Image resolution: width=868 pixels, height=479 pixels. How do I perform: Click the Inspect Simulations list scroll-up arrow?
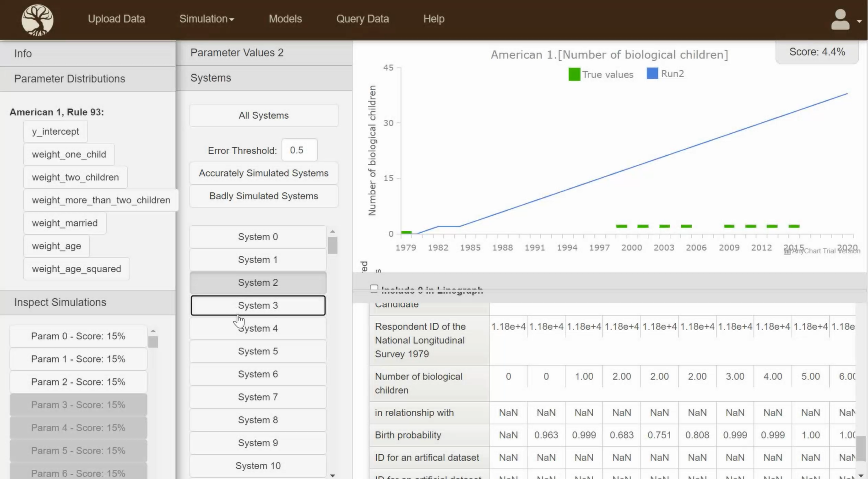click(153, 331)
